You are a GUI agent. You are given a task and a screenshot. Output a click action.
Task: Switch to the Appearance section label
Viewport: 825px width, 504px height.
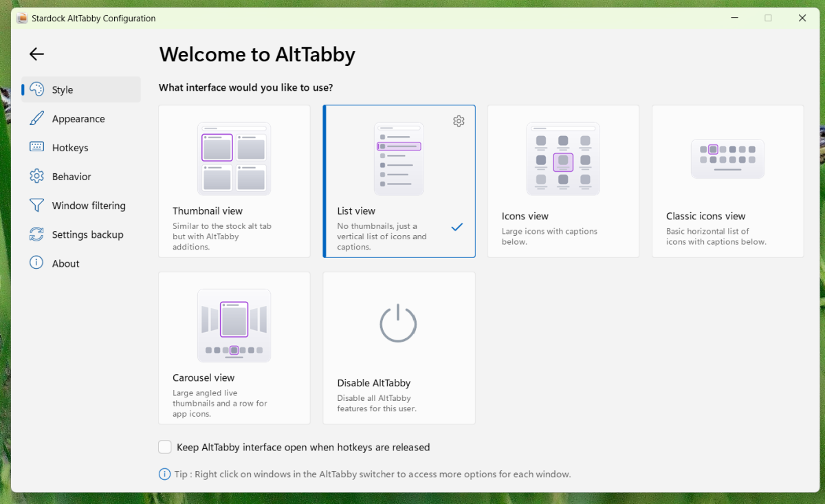(78, 118)
